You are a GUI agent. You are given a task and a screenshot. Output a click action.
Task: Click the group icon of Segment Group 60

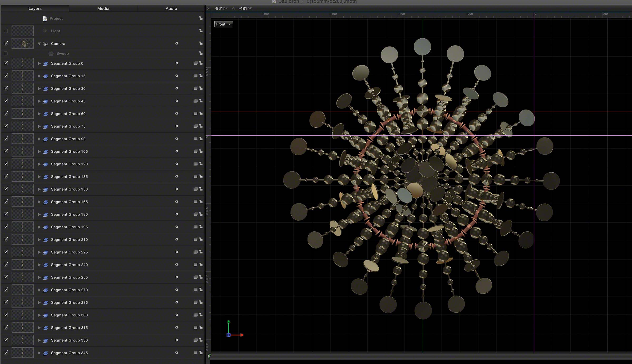tap(46, 114)
